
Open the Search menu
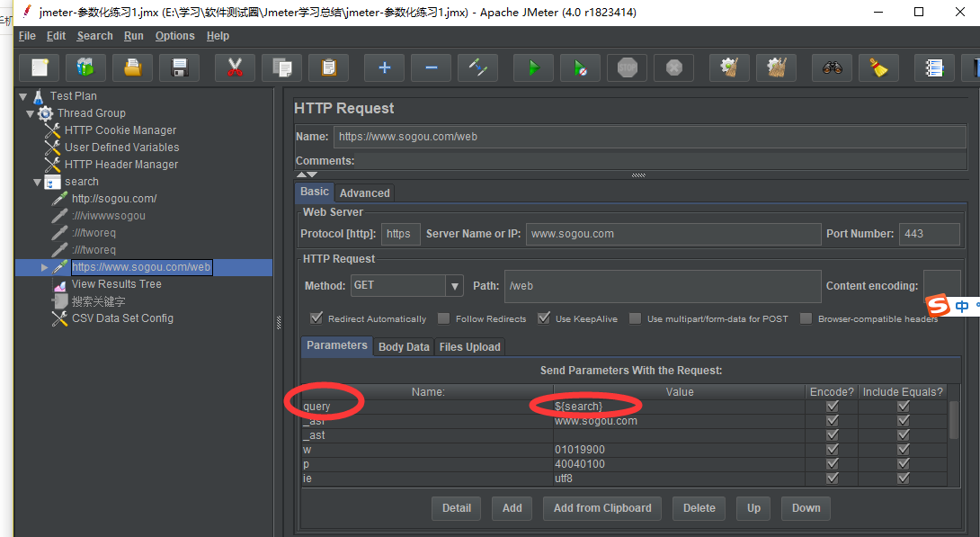pos(95,36)
